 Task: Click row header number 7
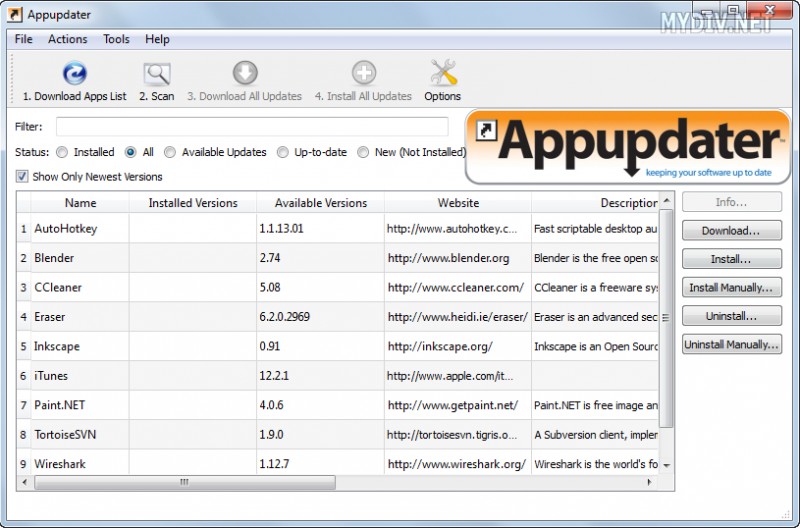[23, 405]
